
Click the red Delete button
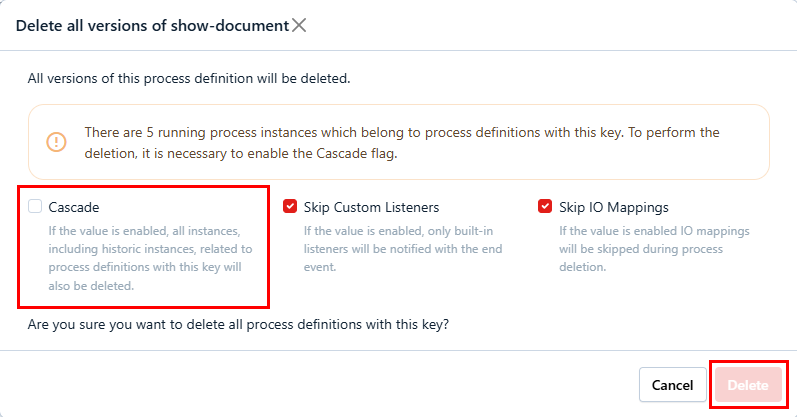[x=748, y=385]
